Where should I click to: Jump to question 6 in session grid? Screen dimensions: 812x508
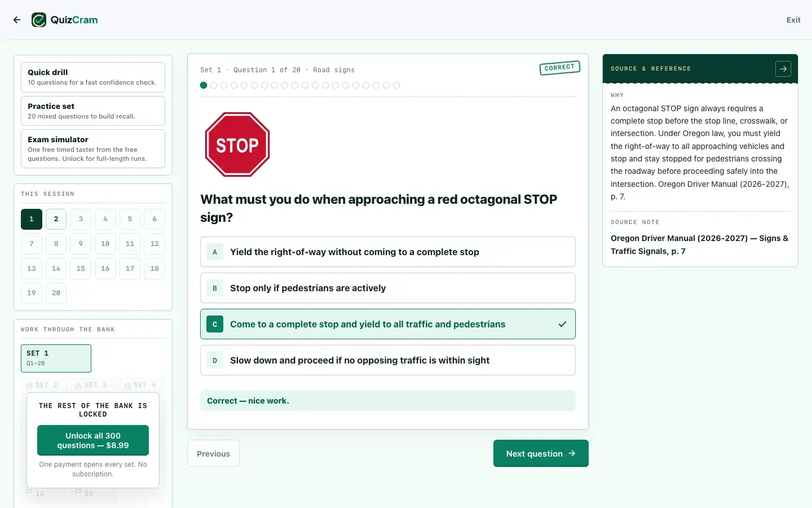click(155, 219)
